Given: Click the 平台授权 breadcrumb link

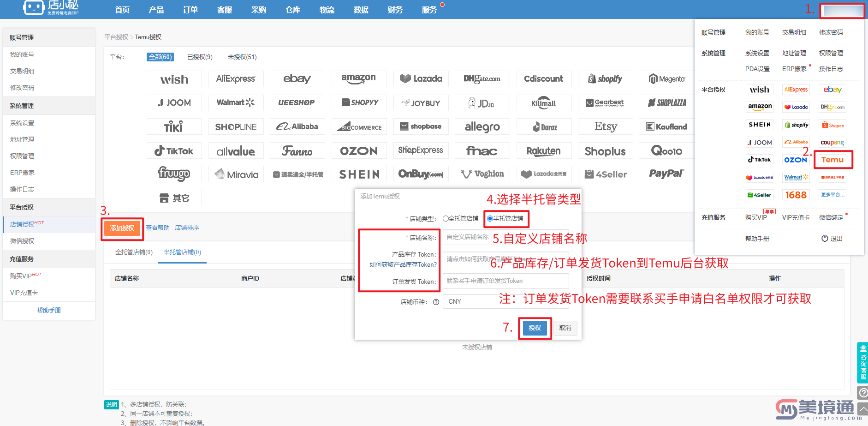Looking at the screenshot, I should coord(116,37).
